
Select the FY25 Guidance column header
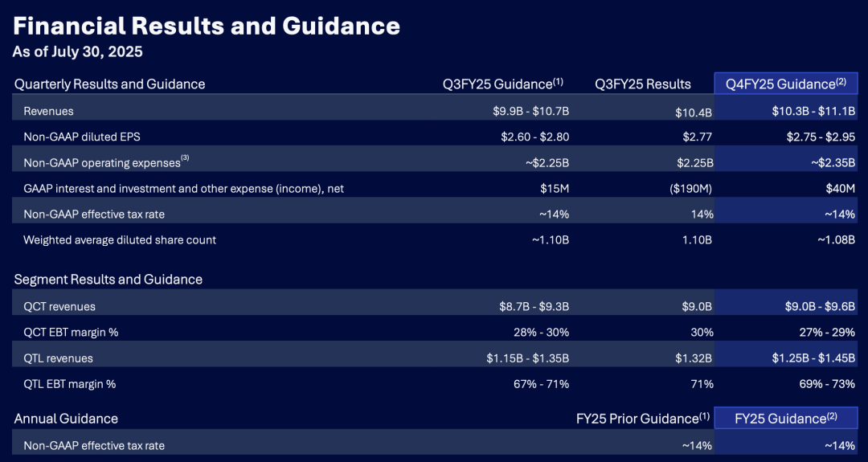785,419
